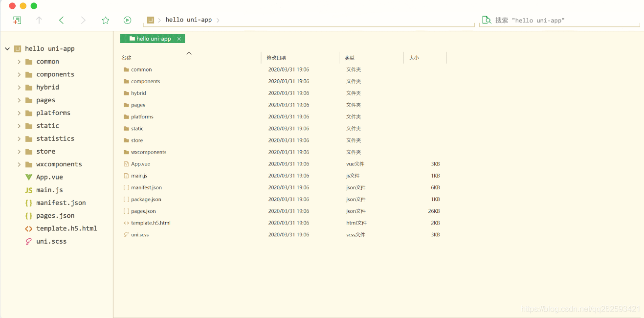This screenshot has height=318, width=644.
Task: Click the braces icon beside sidebar manifest.json
Action: coord(29,203)
